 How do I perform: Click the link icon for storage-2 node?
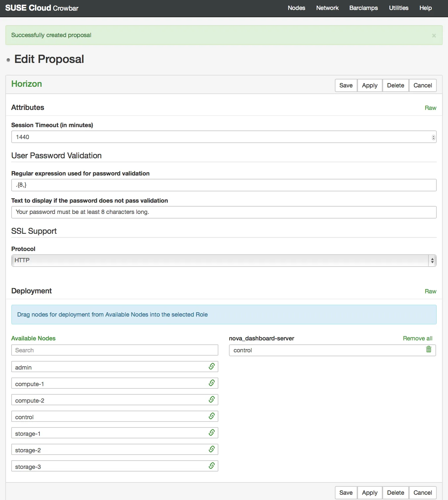[212, 449]
